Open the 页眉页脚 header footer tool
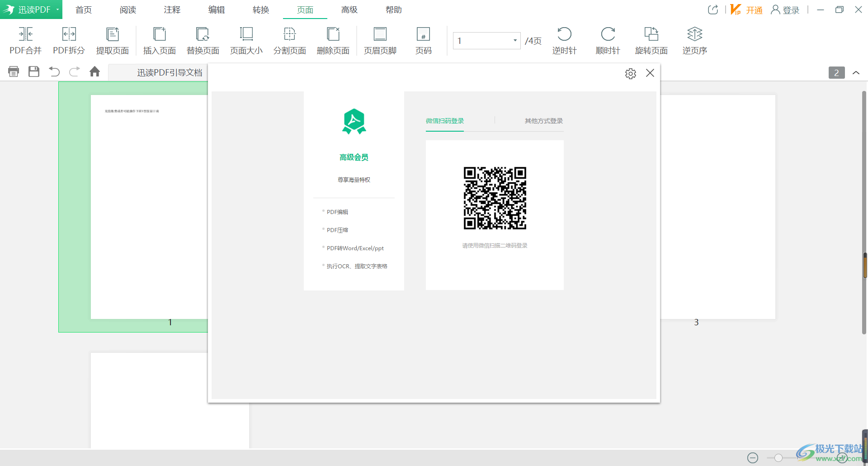The height and width of the screenshot is (466, 868). (x=380, y=41)
